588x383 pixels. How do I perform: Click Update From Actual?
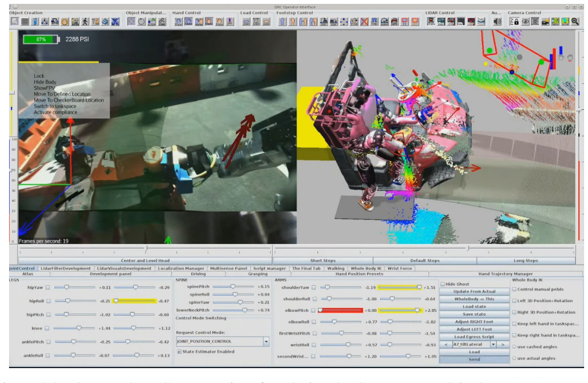point(474,291)
